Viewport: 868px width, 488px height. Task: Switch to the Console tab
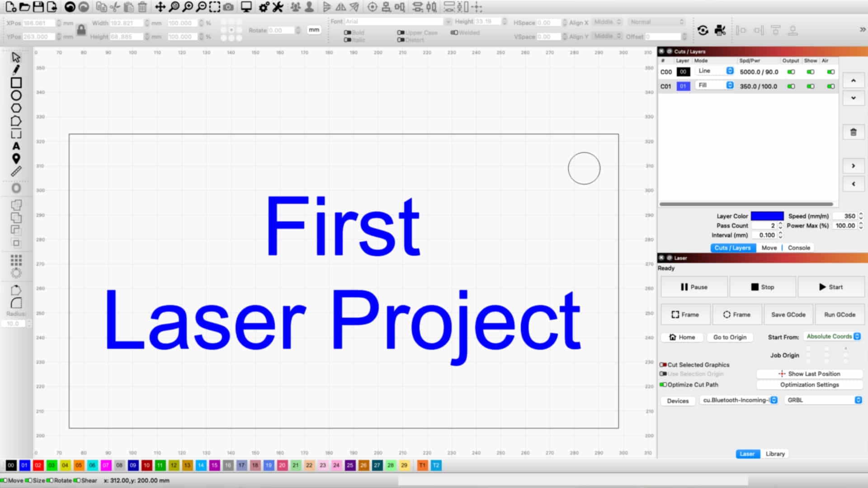coord(798,247)
